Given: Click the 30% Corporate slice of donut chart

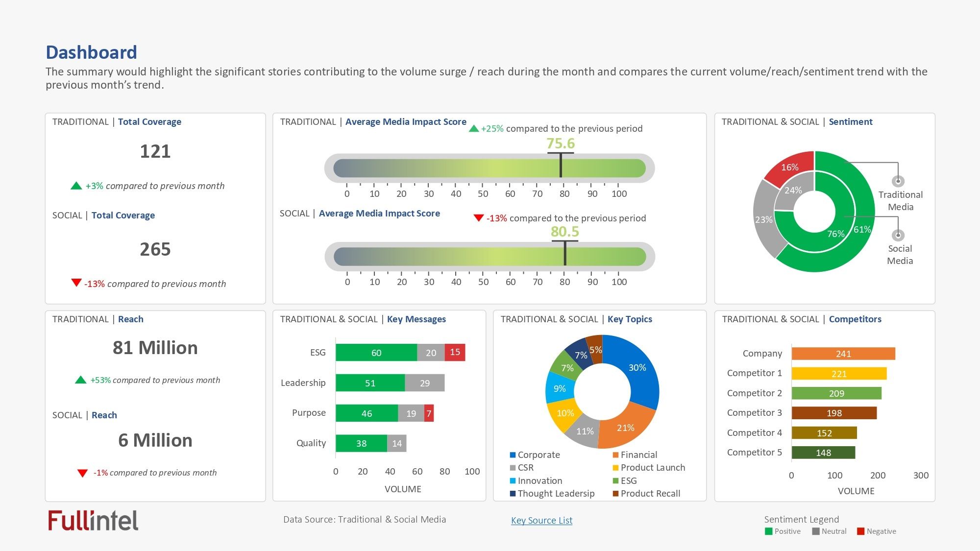Looking at the screenshot, I should 637,368.
